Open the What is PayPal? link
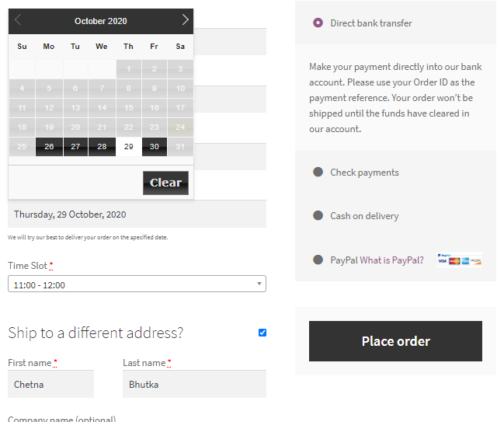Screen dimensions: 504x422 pos(392,260)
